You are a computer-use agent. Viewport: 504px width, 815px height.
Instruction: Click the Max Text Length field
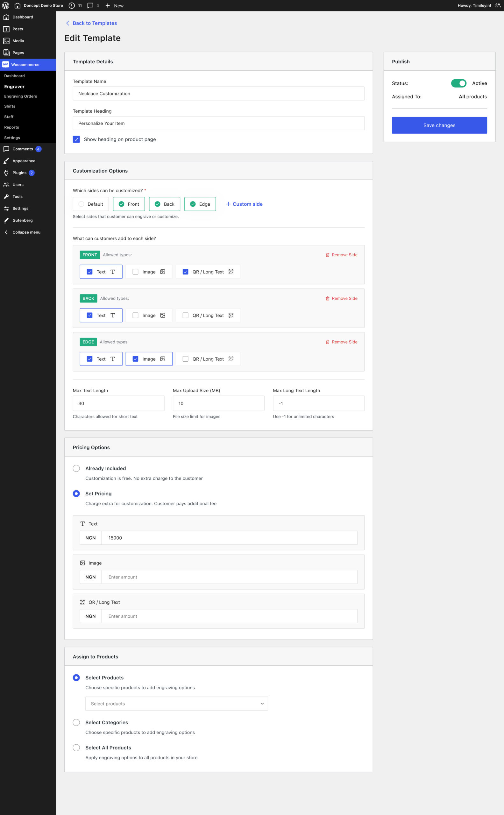118,403
